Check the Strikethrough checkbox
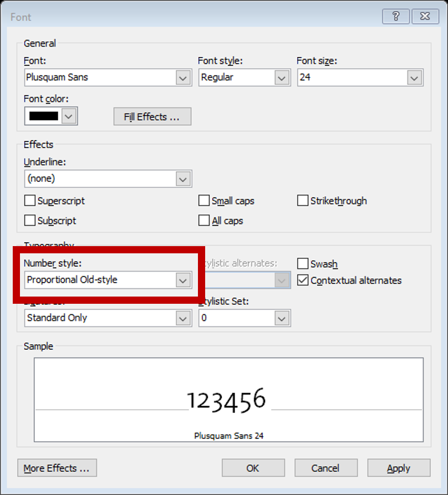The width and height of the screenshot is (448, 495). coord(302,201)
